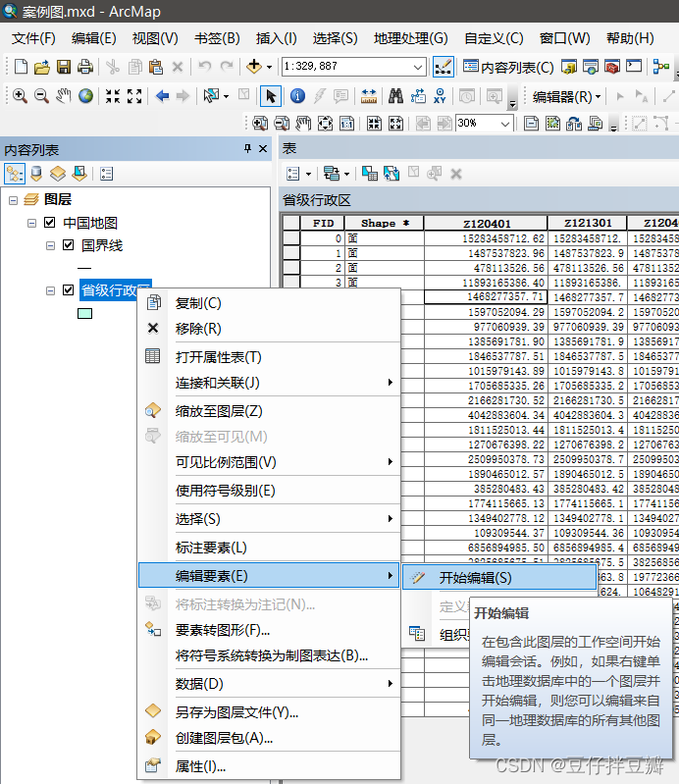Click the 省级行政区 cyan symbol swatch
679x784 pixels.
pyautogui.click(x=85, y=313)
